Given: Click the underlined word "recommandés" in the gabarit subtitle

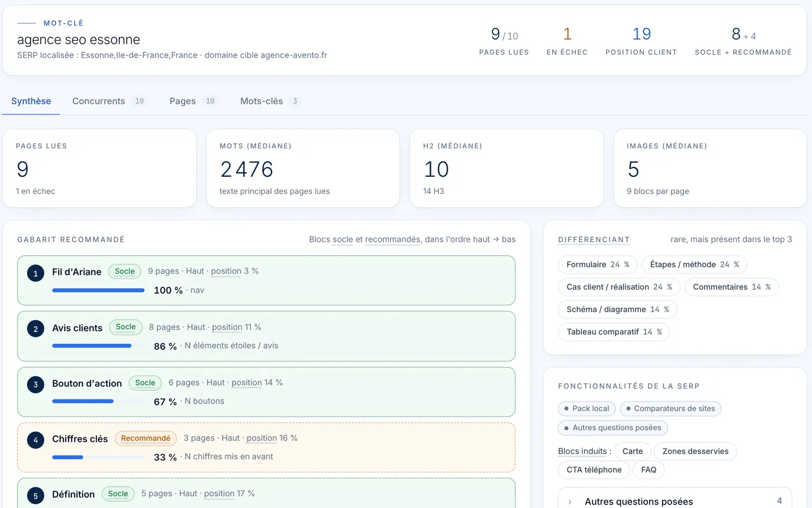Looking at the screenshot, I should [393, 240].
